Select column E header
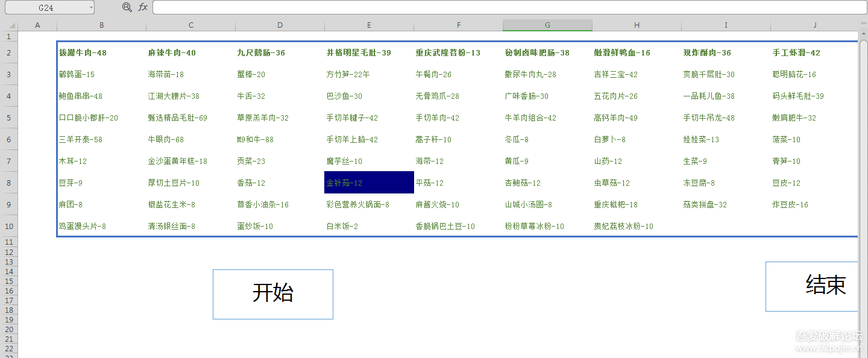868x358 pixels. click(x=369, y=25)
